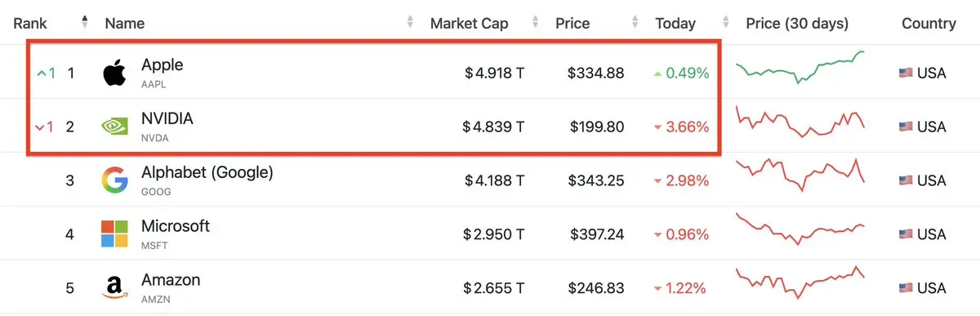Click USA flag in Amazon row
The image size is (980, 316).
(x=905, y=288)
